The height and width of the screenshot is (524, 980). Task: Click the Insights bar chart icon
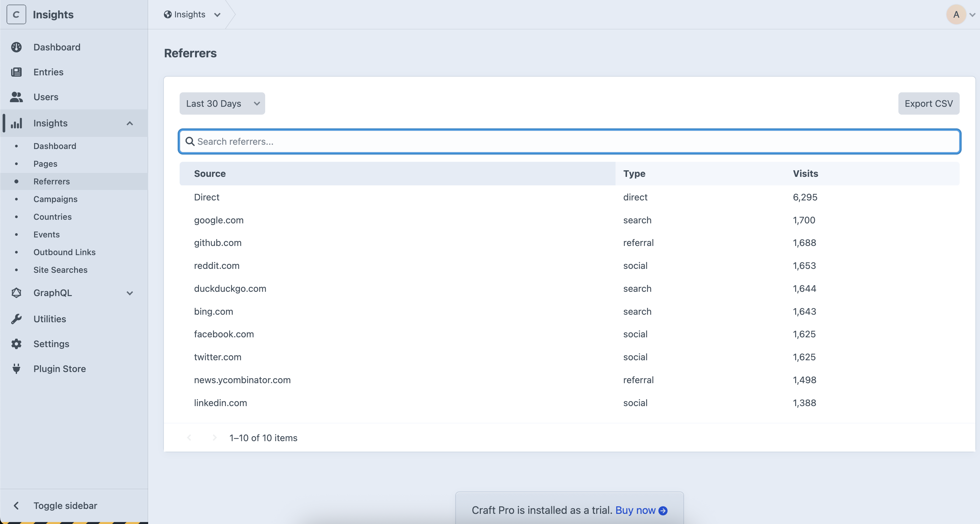click(16, 123)
